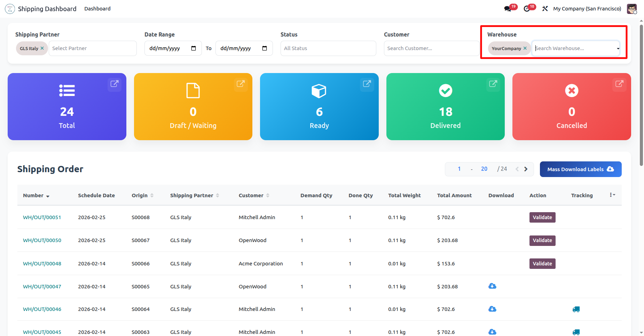Open external link icon on Delivered card

click(x=493, y=84)
